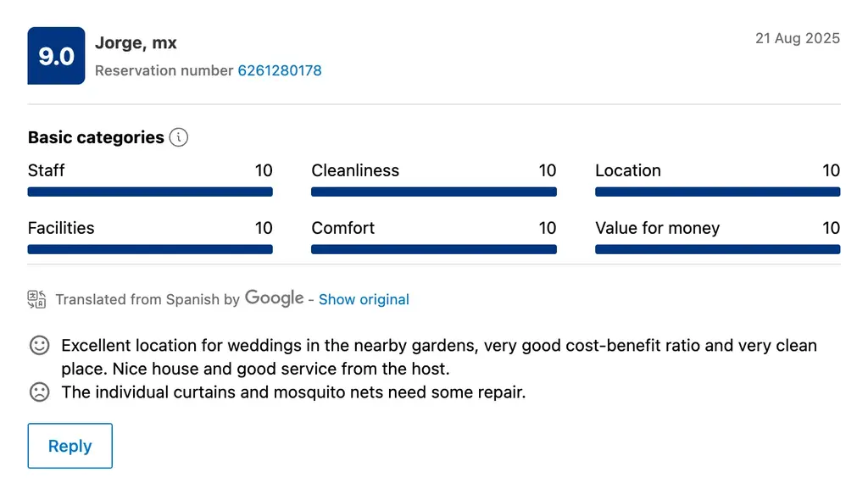Click the negative comment about curtains
Screen dimensions: 868x489
click(x=293, y=392)
